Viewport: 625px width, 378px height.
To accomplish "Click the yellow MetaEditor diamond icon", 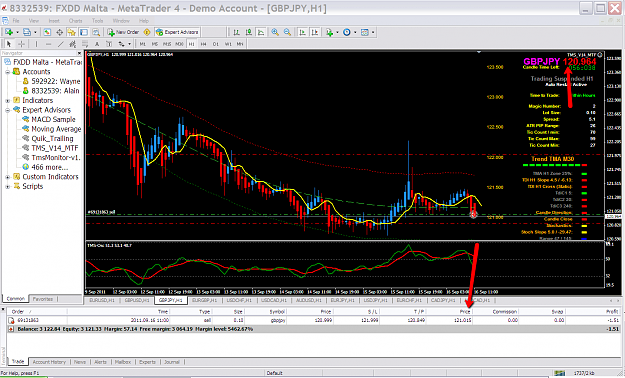I will tap(147, 32).
